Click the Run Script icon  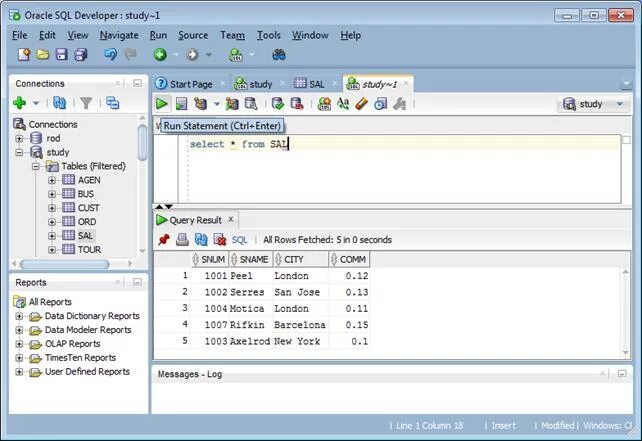[181, 104]
